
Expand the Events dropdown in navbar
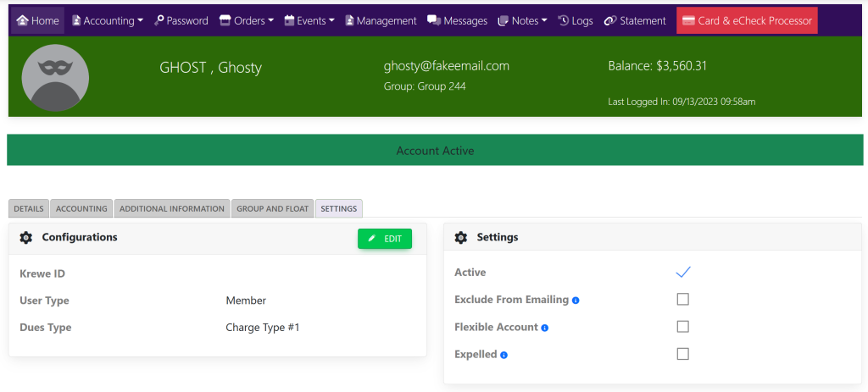309,20
